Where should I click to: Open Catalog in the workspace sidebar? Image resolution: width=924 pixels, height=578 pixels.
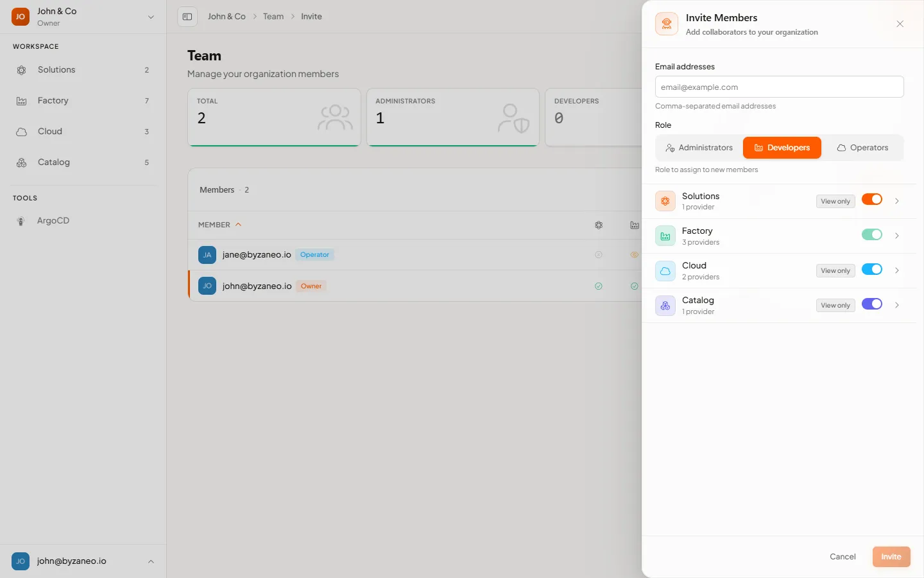tap(83, 162)
